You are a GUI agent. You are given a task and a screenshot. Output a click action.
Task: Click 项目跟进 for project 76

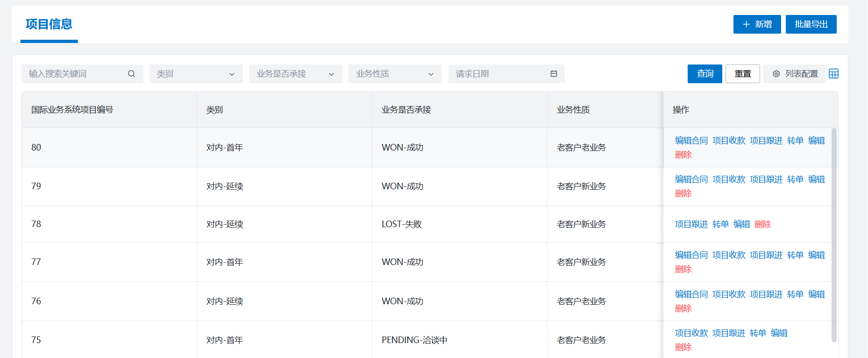coord(766,294)
